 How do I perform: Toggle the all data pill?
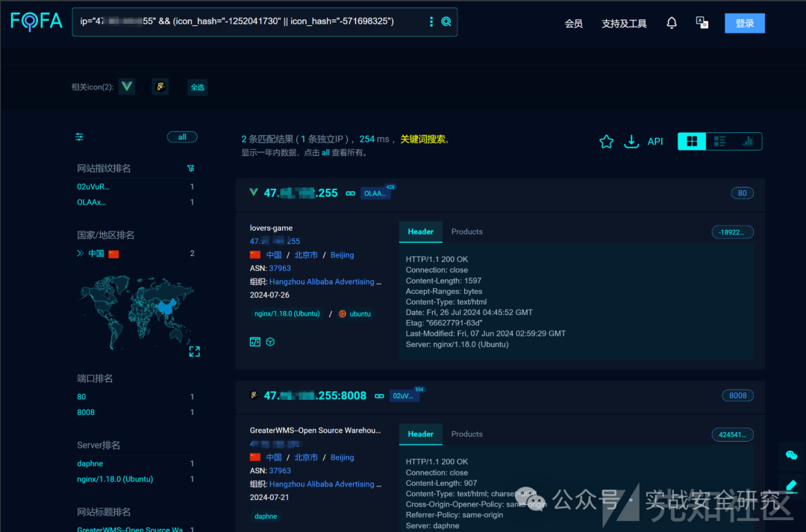[x=182, y=137]
